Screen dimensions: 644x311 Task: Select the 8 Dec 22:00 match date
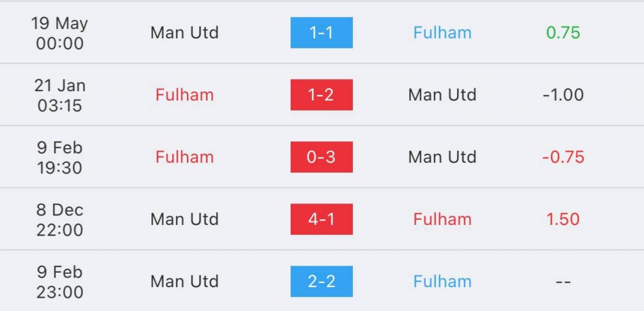click(x=60, y=219)
